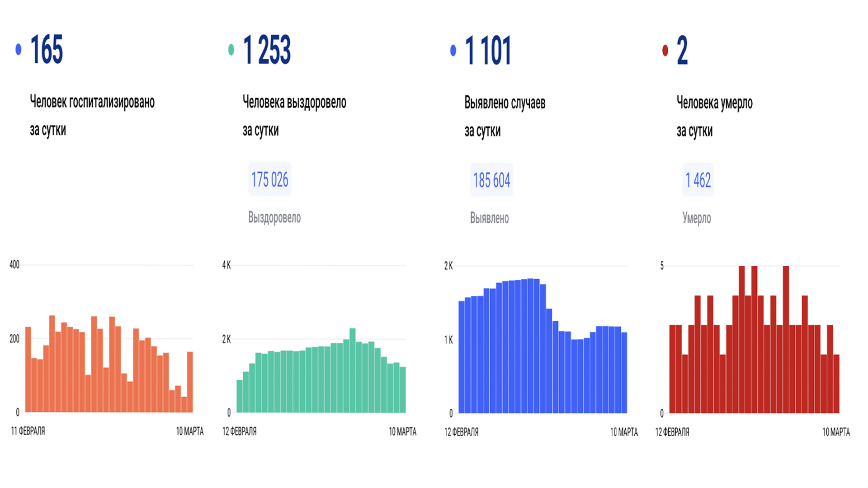
Task: Click the tallest green bar in recoveries chart
Action: tap(353, 371)
